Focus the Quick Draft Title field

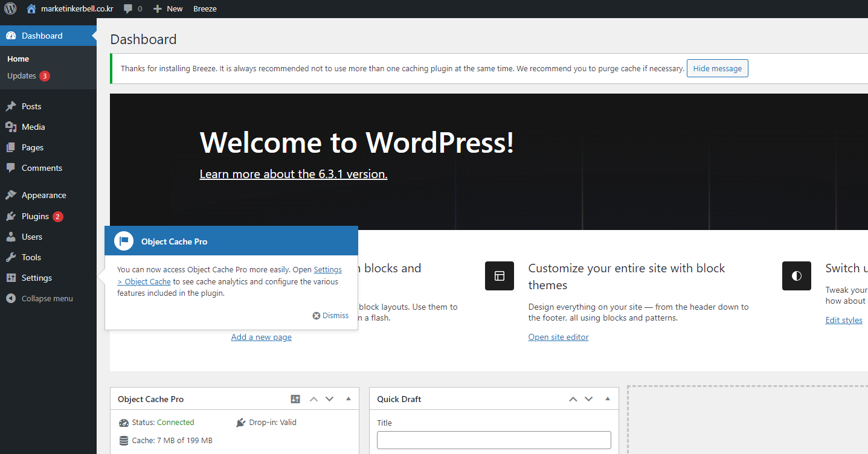point(494,440)
